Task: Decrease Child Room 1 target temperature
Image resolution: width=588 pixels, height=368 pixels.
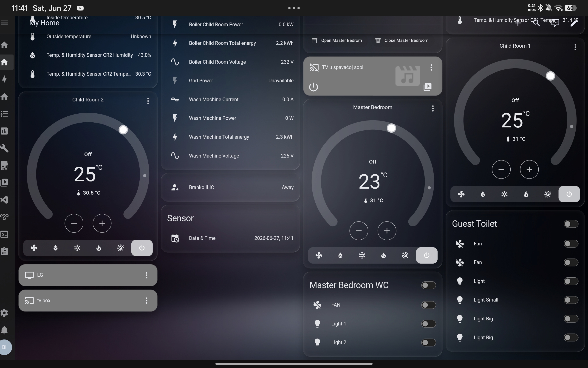Action: (501, 170)
